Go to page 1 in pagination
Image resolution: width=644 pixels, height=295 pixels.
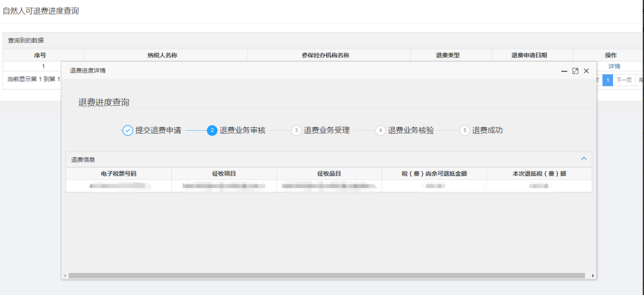pyautogui.click(x=608, y=80)
